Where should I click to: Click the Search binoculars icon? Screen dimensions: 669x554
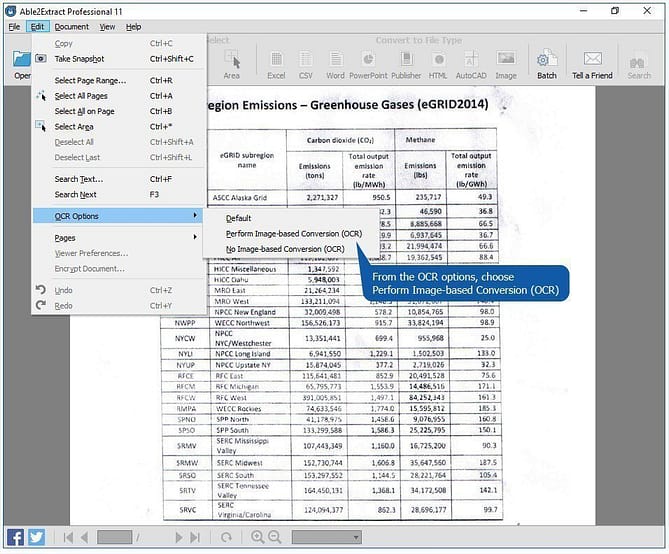tap(639, 63)
